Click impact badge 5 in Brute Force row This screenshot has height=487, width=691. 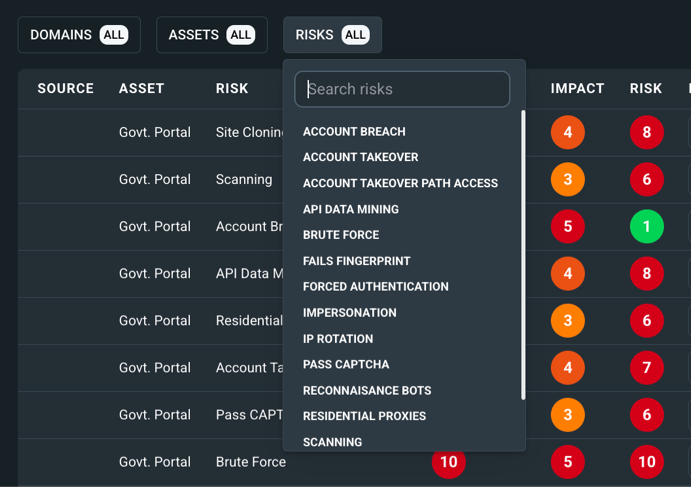tap(568, 461)
